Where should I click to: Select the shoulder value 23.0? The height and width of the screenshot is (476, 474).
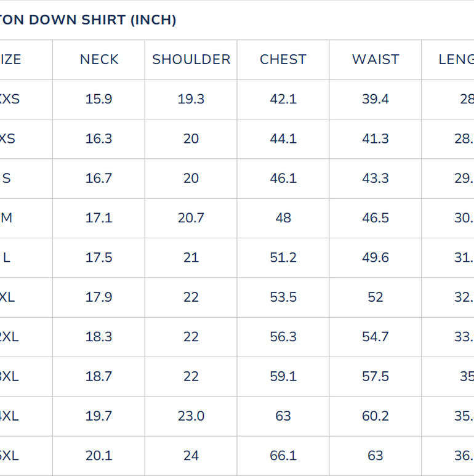click(191, 416)
